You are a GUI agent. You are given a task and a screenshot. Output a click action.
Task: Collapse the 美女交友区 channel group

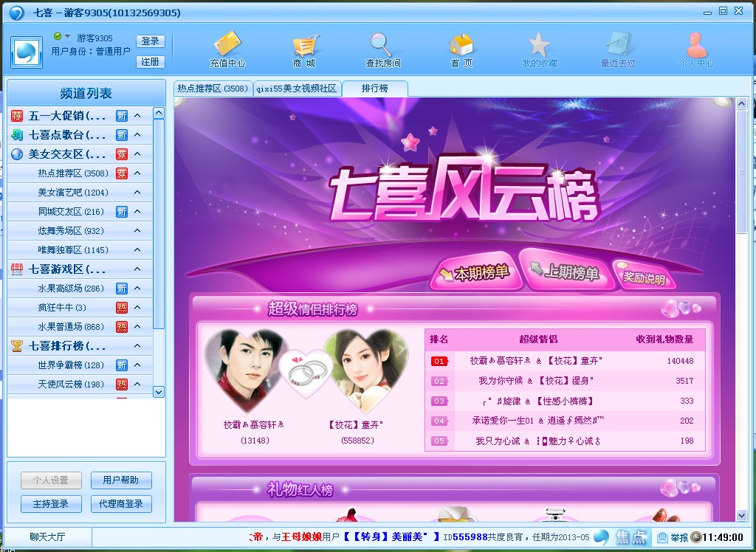click(137, 154)
